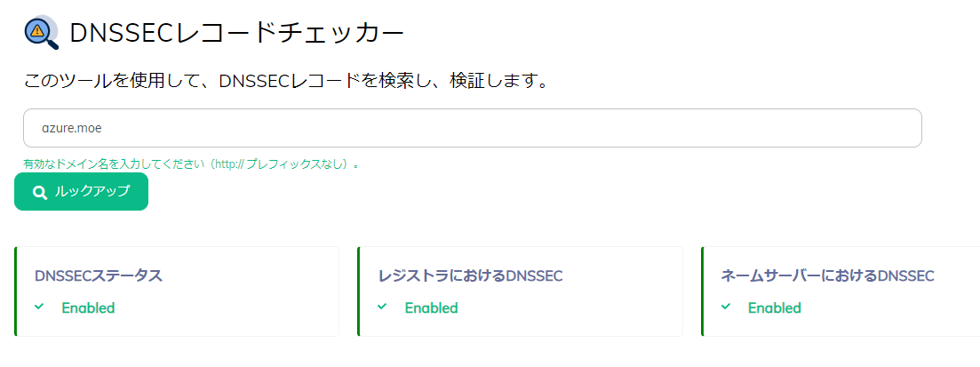Click the checkmark icon under DNSSECステータス
The image size is (980, 367).
pos(39,307)
